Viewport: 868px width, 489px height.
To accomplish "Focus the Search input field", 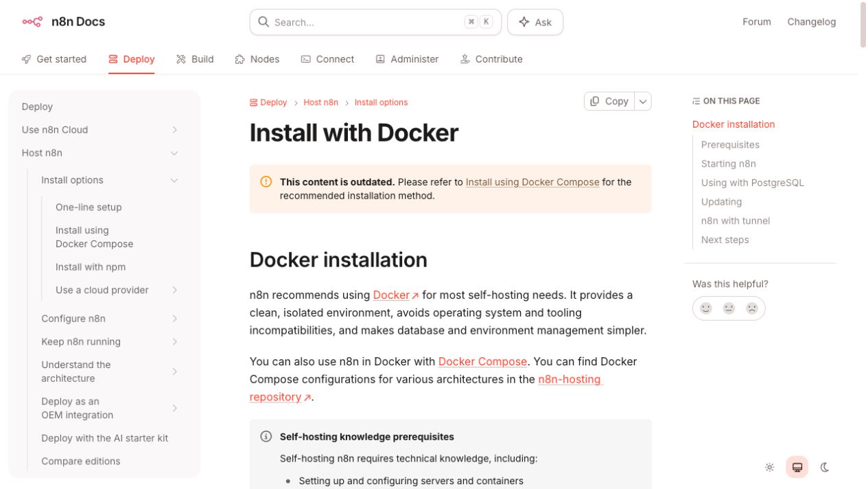I will tap(375, 22).
